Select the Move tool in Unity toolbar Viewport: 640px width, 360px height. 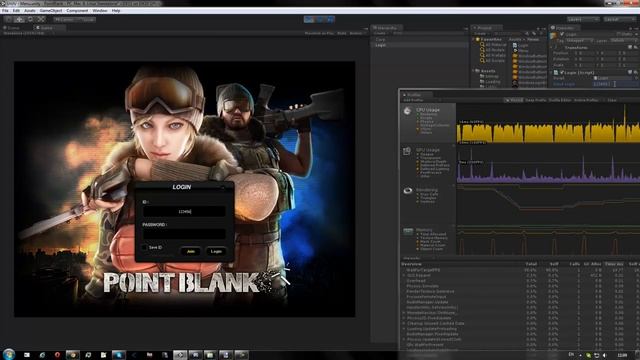pyautogui.click(x=19, y=19)
